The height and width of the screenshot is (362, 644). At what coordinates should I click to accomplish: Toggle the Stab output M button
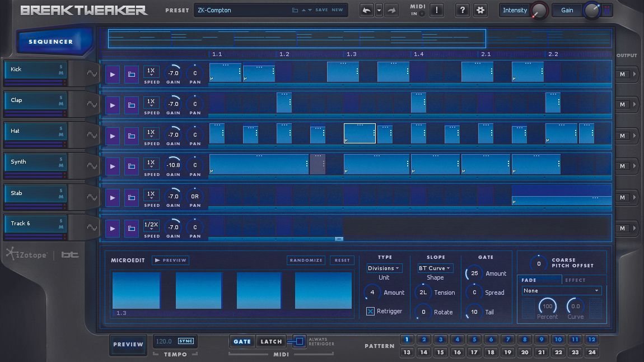(x=623, y=198)
